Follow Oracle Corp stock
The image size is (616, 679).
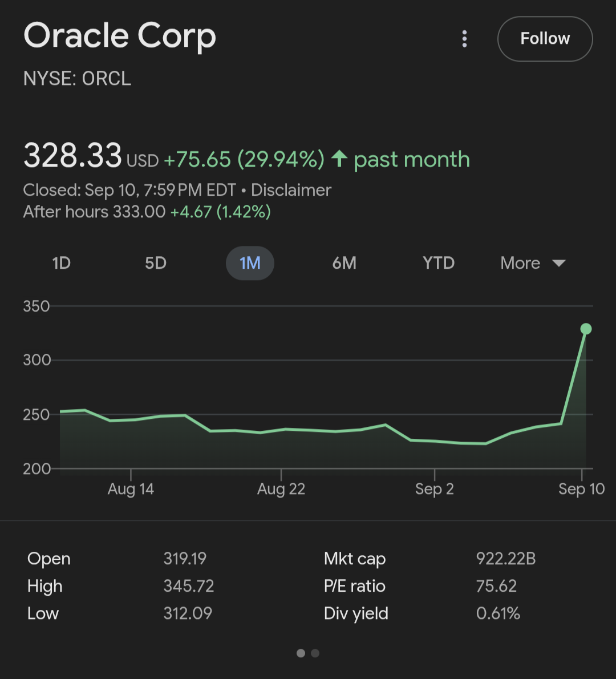545,39
